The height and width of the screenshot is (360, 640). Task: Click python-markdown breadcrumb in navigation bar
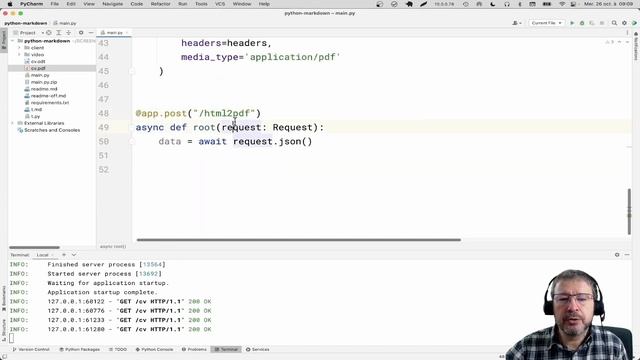[x=25, y=23]
